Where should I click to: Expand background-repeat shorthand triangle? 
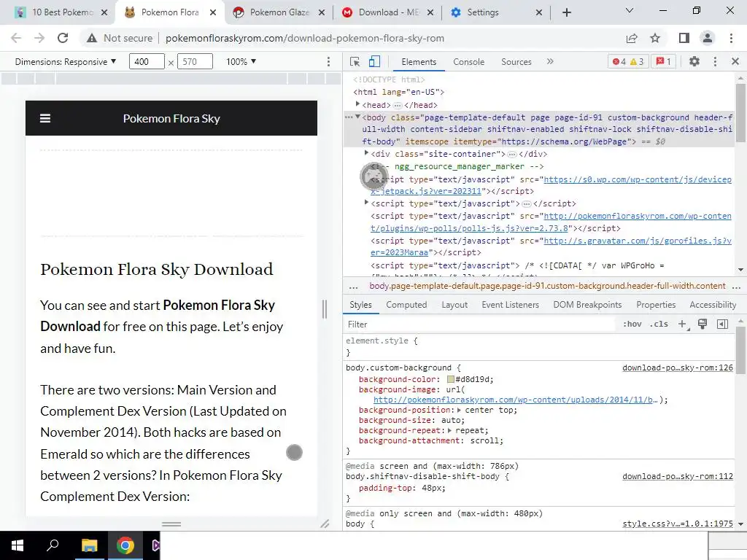(x=449, y=430)
